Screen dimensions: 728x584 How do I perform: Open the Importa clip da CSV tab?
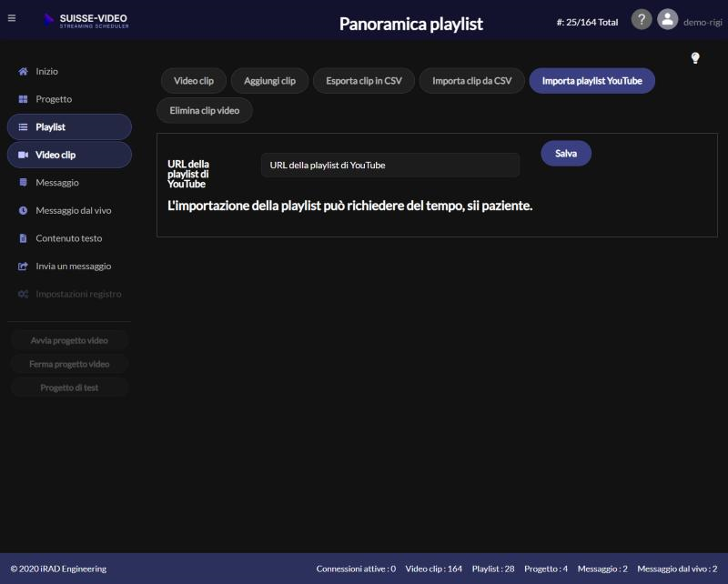[471, 81]
